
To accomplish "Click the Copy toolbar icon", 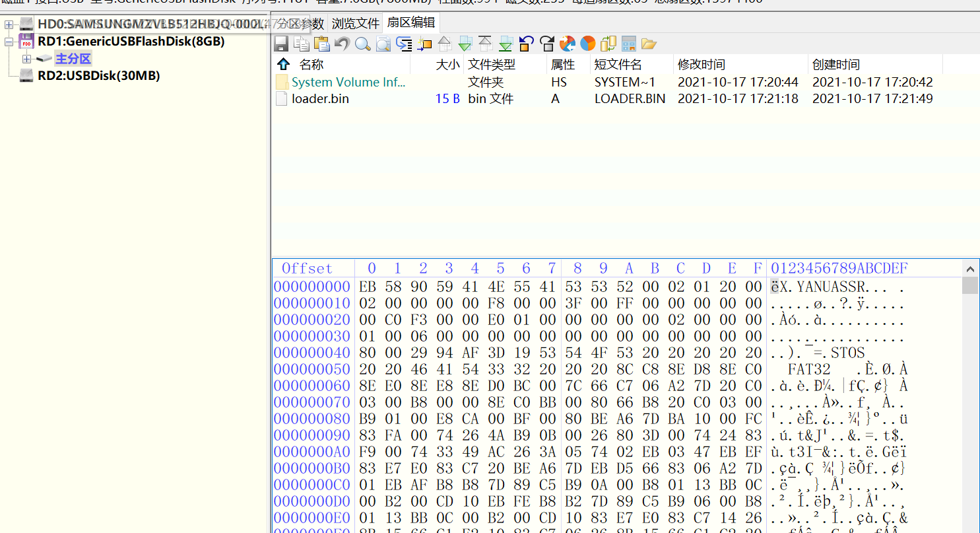I will [302, 44].
